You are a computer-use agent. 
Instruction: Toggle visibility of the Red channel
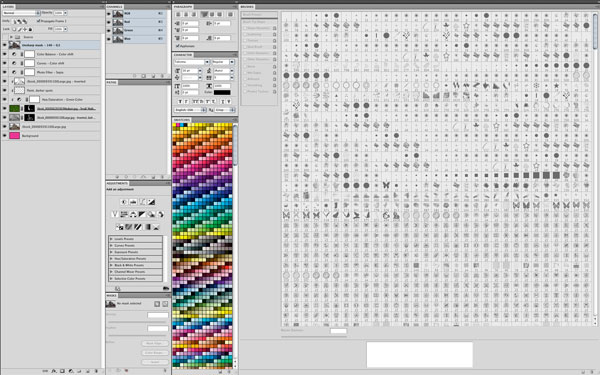pyautogui.click(x=109, y=22)
